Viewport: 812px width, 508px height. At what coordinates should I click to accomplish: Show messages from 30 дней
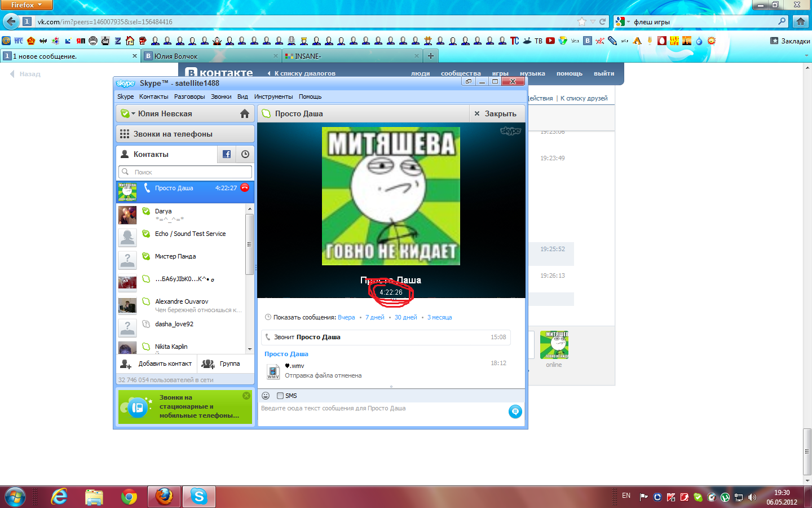click(406, 317)
